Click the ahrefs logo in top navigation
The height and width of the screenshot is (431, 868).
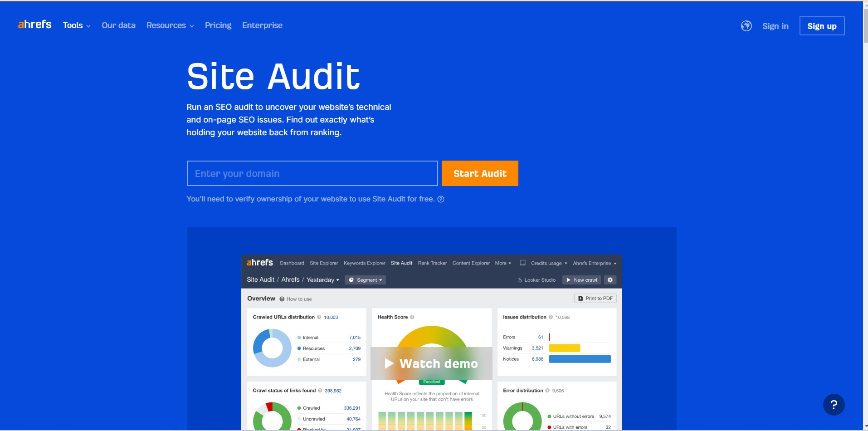pos(35,24)
